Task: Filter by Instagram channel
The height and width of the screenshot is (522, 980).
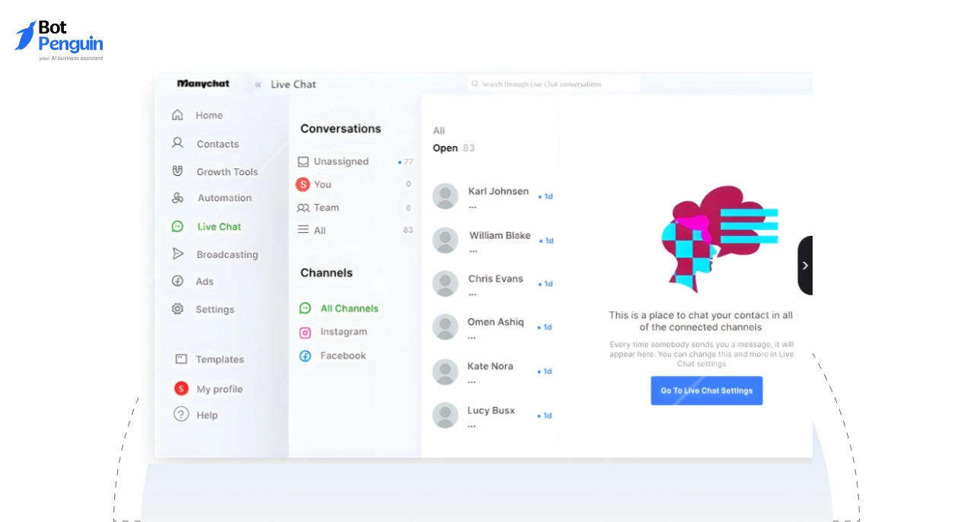Action: click(x=343, y=332)
